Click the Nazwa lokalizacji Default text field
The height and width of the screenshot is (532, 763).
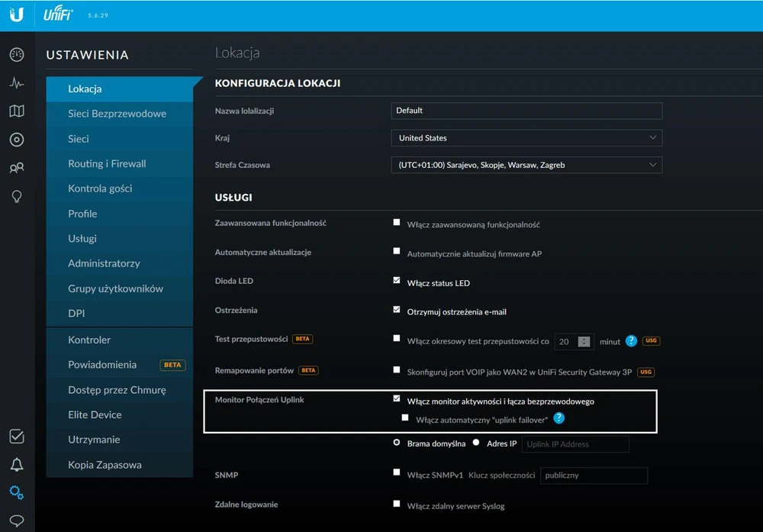[x=526, y=111]
